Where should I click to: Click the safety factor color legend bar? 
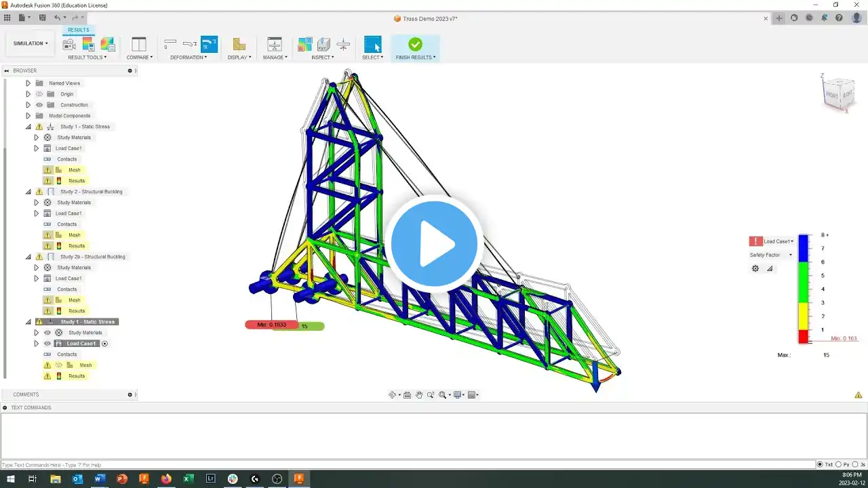click(x=803, y=289)
